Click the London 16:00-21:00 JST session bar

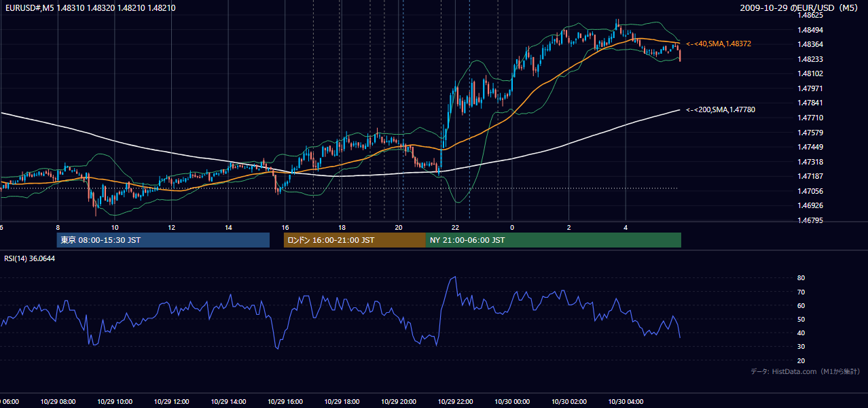(x=355, y=240)
